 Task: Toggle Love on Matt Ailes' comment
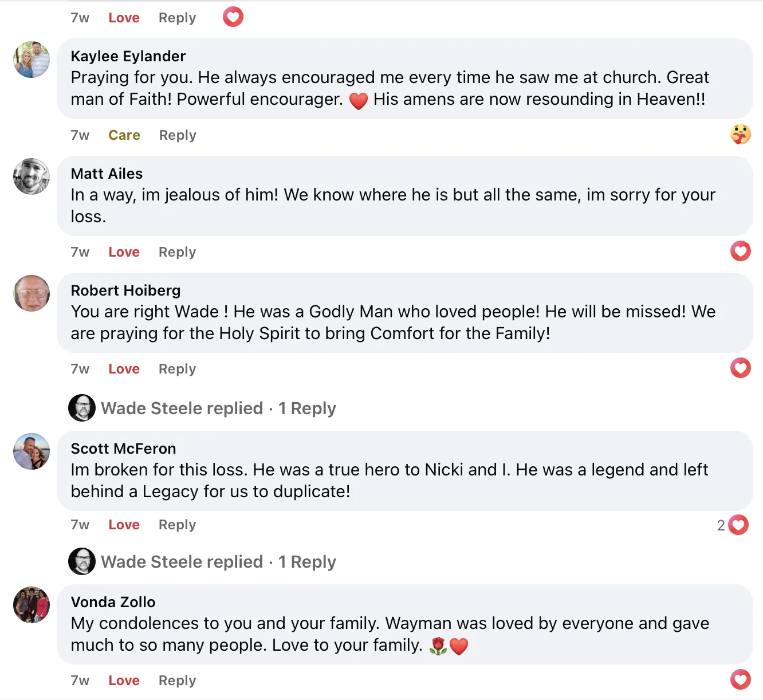pos(124,252)
